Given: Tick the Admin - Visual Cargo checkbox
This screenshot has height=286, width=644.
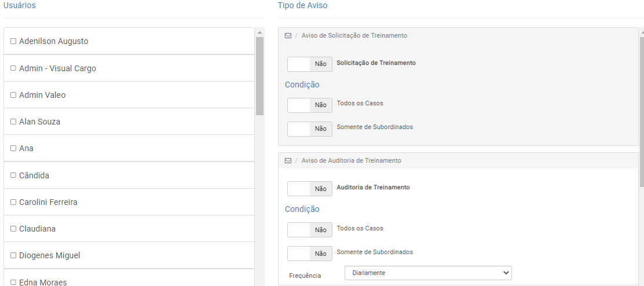Looking at the screenshot, I should coord(13,68).
